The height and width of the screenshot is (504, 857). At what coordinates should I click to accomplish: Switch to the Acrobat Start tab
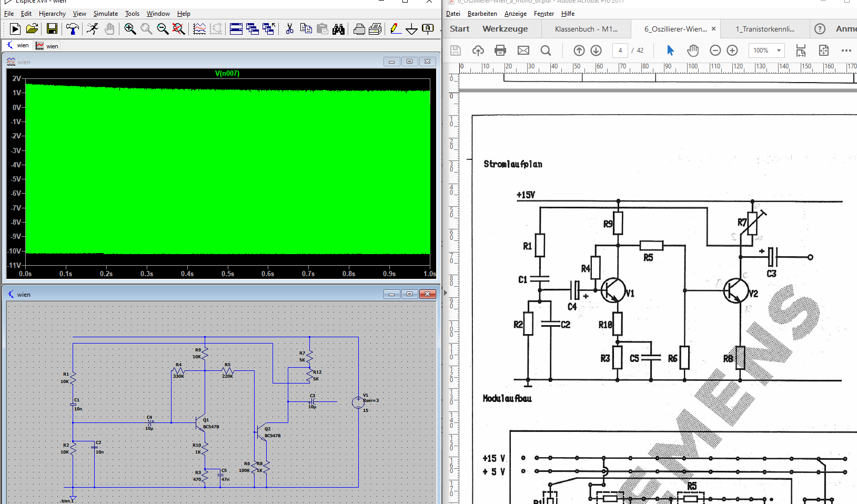[x=459, y=29]
